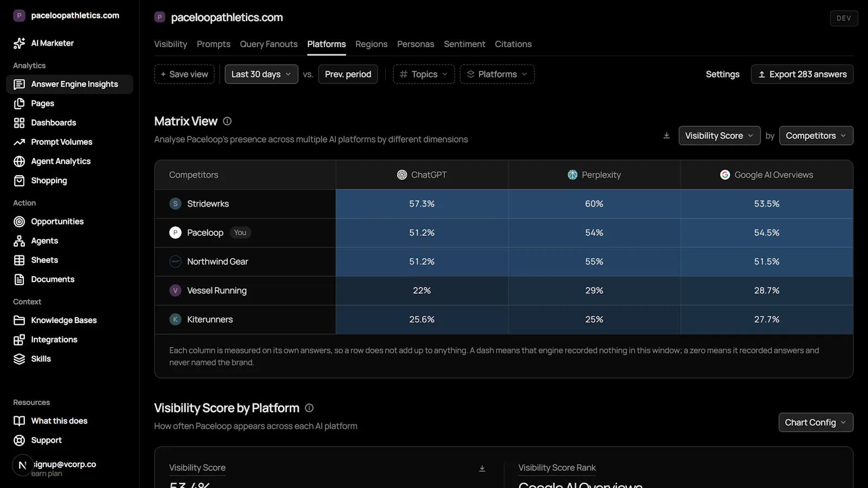Expand the Topics filter dropdown
This screenshot has height=488, width=868.
(x=424, y=74)
